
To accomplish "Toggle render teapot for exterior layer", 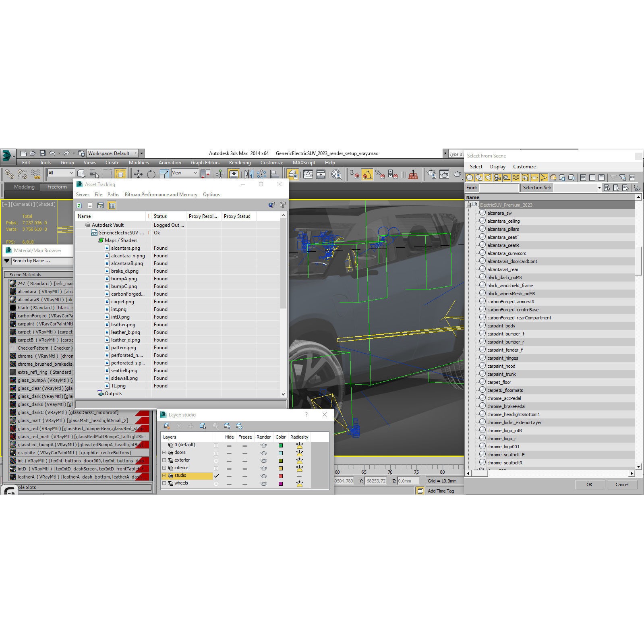I will (263, 460).
